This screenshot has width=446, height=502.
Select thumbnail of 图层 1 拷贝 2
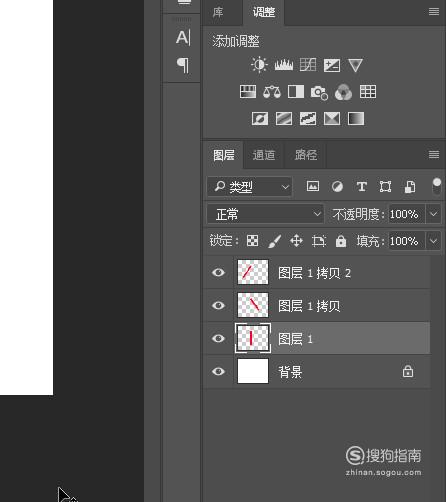click(x=253, y=272)
